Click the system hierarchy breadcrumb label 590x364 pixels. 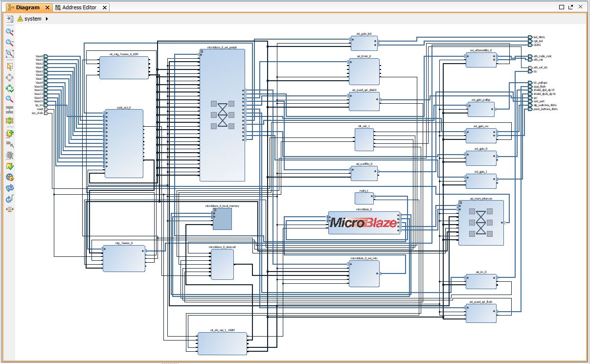pos(33,19)
